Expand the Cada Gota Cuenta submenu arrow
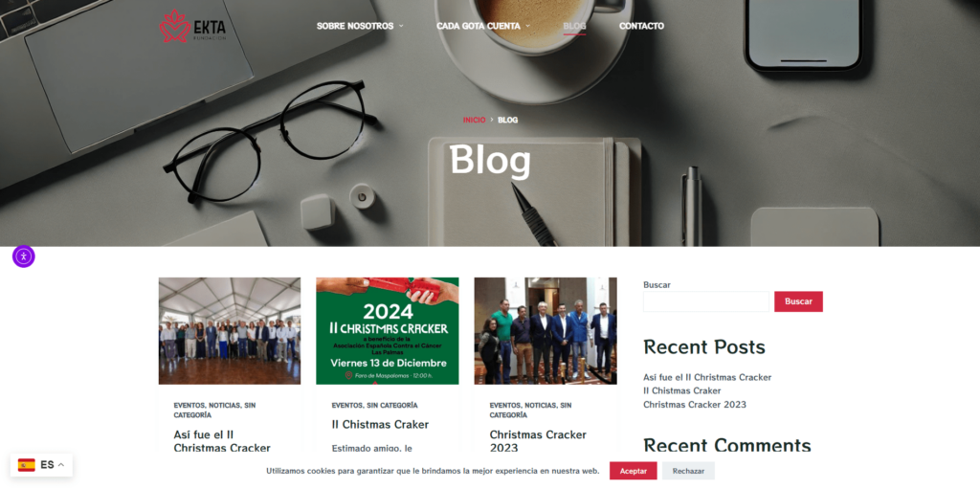This screenshot has width=980, height=489. (x=527, y=26)
